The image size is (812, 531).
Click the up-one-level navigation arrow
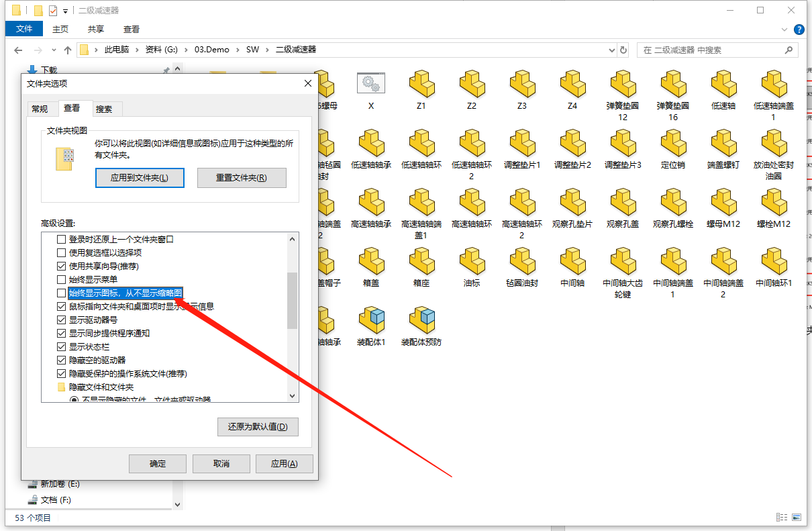[x=68, y=50]
